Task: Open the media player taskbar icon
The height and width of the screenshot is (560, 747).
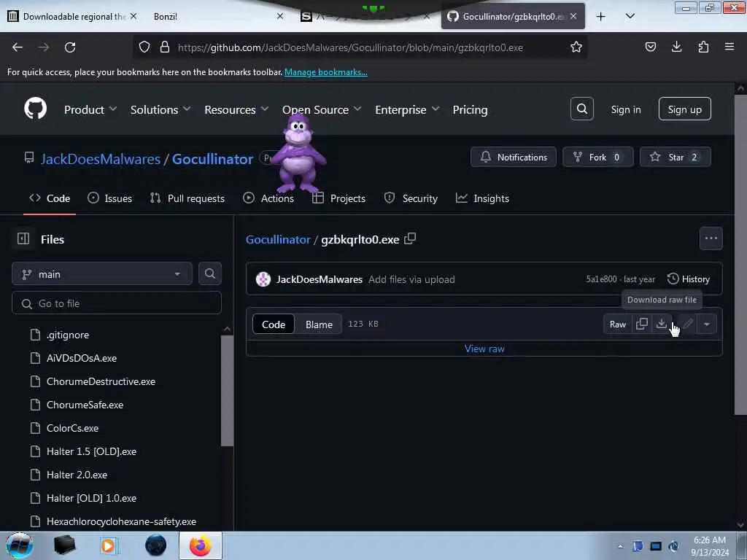Action: point(108,545)
